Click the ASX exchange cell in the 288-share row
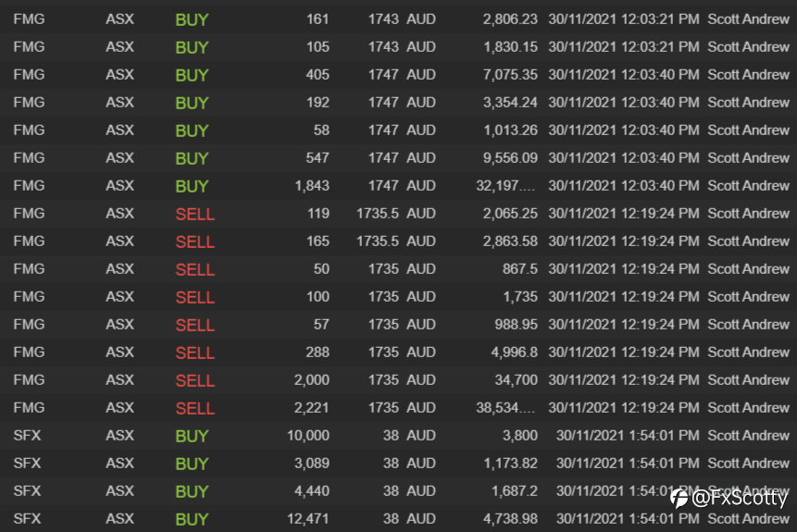This screenshot has height=532, width=797. tap(120, 353)
